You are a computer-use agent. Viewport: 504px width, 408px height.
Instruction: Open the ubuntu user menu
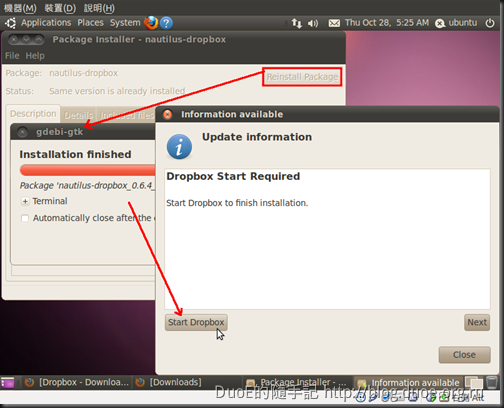(456, 23)
